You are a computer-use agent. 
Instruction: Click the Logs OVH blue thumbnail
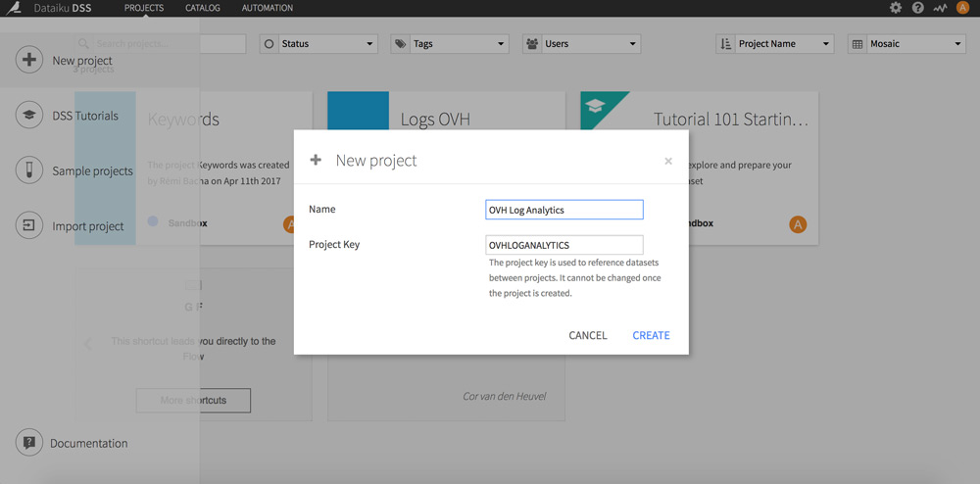click(358, 111)
